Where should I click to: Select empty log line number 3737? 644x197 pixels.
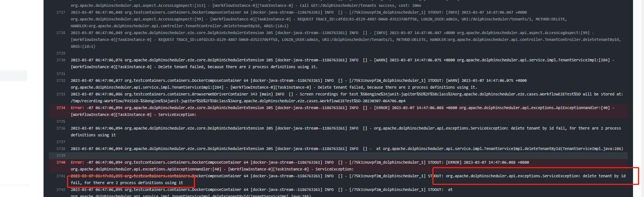click(61, 142)
